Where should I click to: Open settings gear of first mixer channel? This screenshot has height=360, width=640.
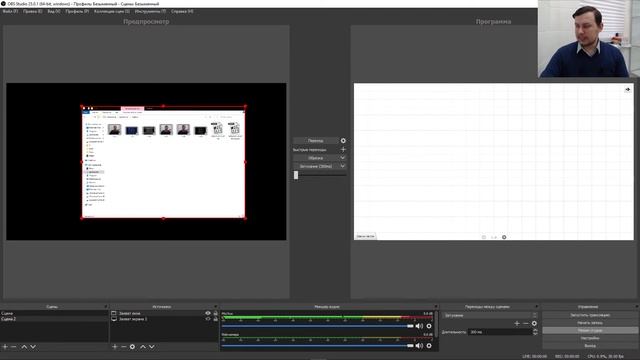tap(429, 326)
